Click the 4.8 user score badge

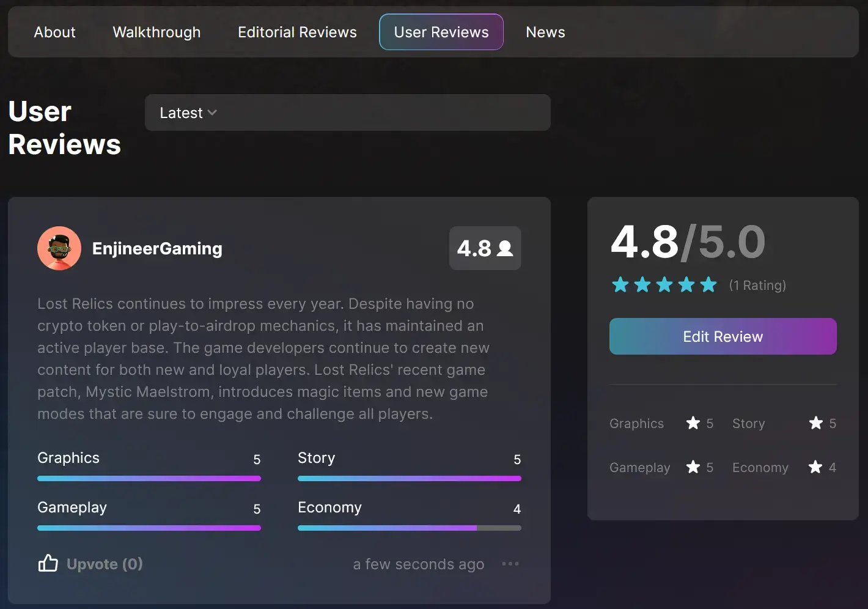click(x=485, y=248)
